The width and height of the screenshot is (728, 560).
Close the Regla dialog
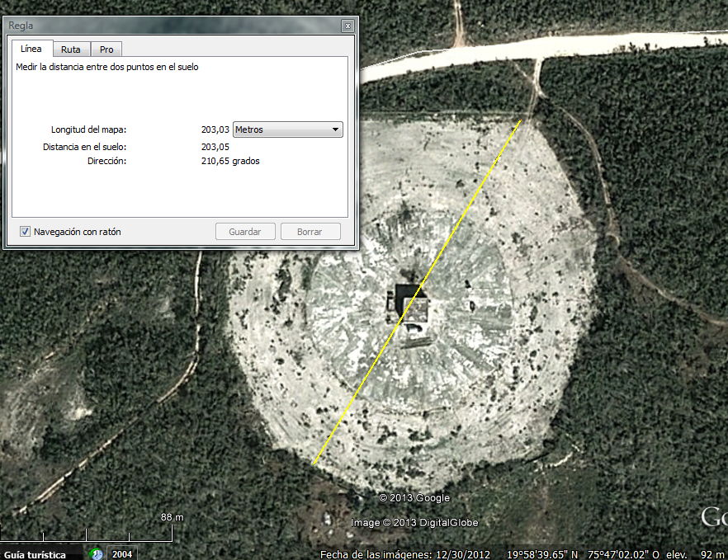click(347, 26)
